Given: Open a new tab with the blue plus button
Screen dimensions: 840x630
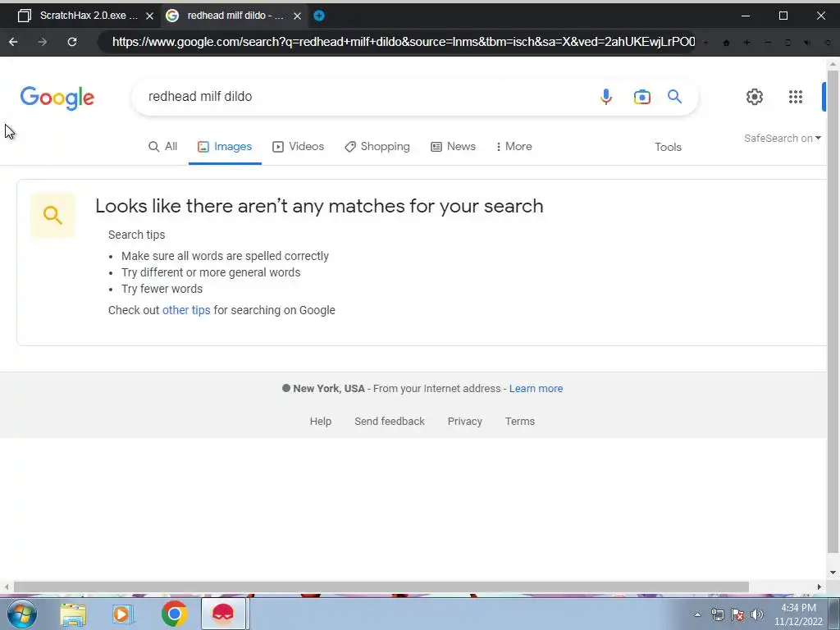Looking at the screenshot, I should point(319,16).
